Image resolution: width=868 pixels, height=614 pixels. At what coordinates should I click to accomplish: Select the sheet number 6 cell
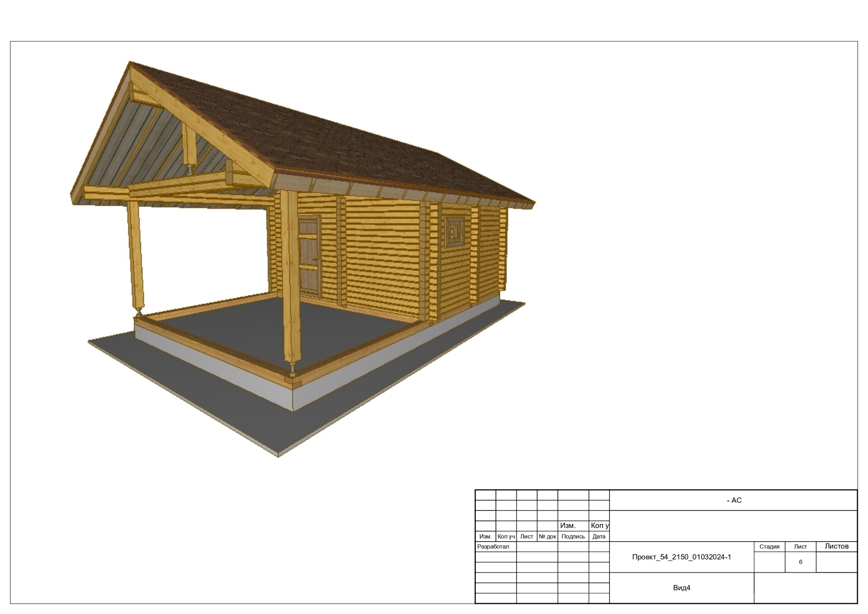tap(800, 562)
